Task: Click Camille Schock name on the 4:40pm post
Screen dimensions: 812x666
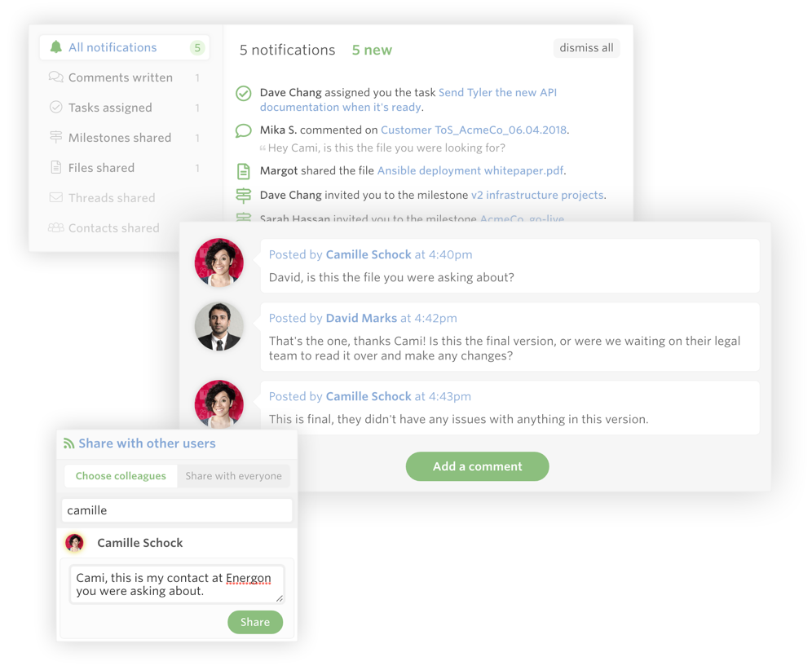Action: tap(368, 255)
